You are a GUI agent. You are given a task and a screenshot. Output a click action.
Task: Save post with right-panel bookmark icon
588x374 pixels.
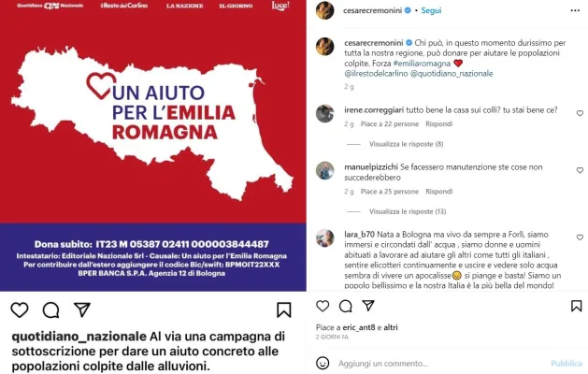click(x=576, y=306)
